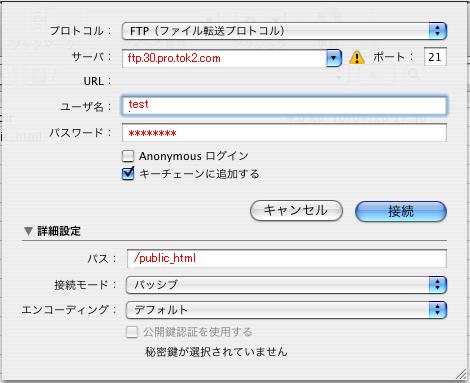Viewport: 470px width, 383px height.
Task: Click the パス field with /public_html
Action: [x=287, y=258]
